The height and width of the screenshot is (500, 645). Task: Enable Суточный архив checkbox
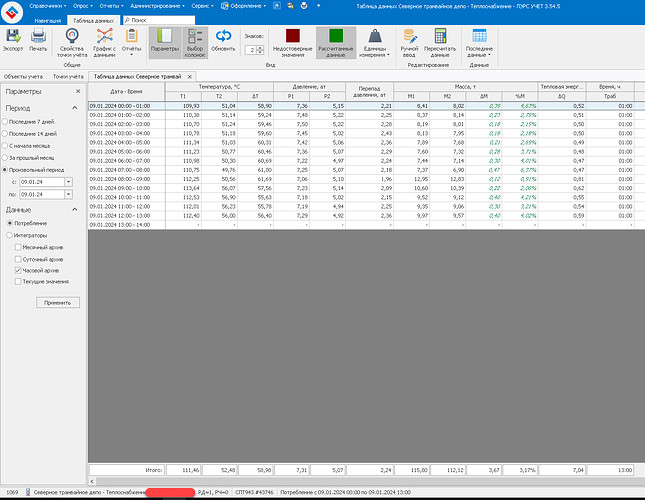[x=18, y=259]
